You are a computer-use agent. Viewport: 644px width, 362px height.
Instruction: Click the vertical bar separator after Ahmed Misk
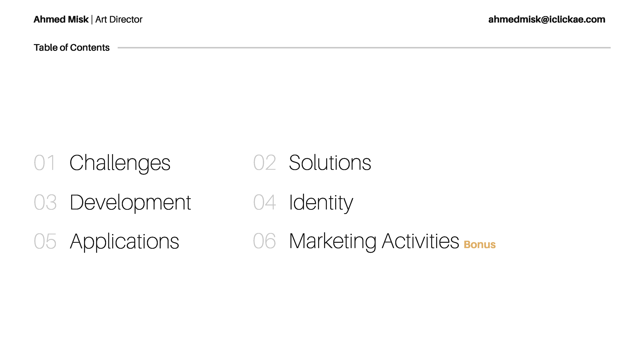(x=92, y=20)
